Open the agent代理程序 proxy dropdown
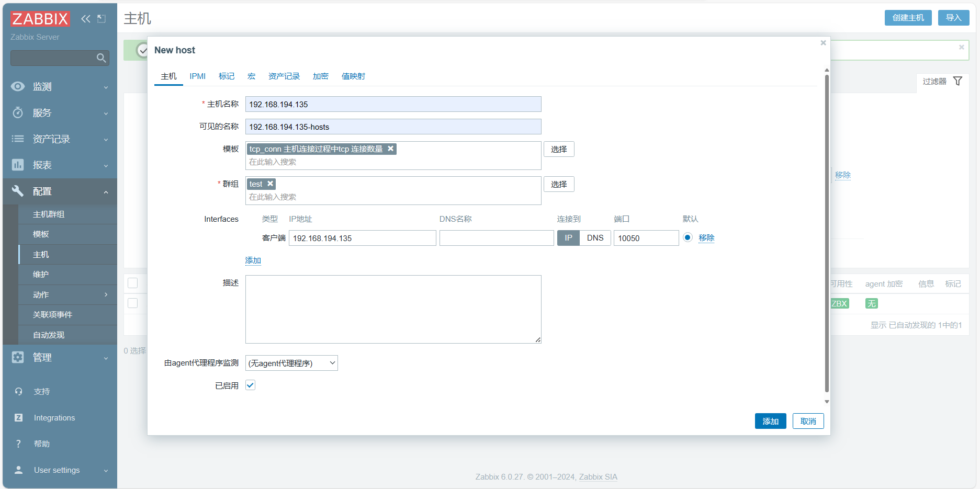This screenshot has height=489, width=980. click(291, 363)
